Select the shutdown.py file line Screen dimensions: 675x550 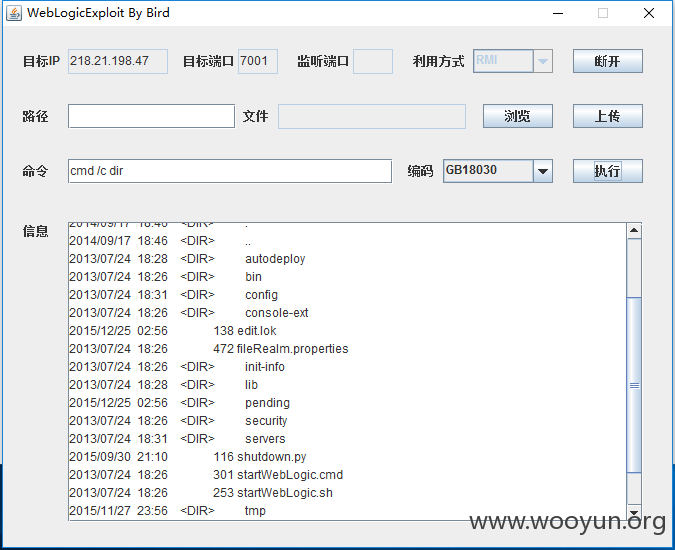(188, 457)
